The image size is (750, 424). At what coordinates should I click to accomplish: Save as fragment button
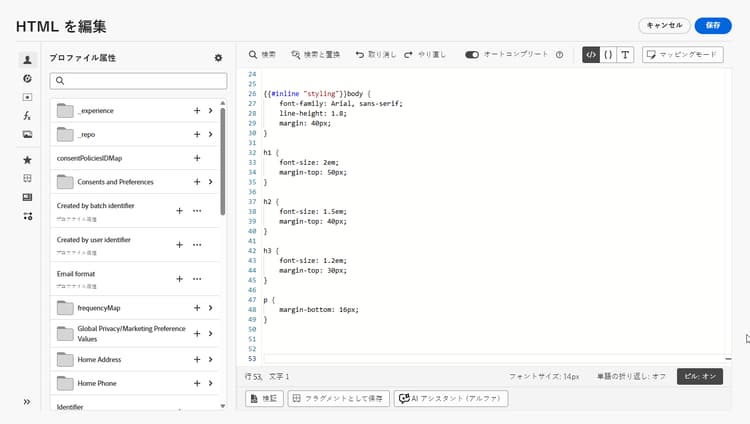pos(338,398)
